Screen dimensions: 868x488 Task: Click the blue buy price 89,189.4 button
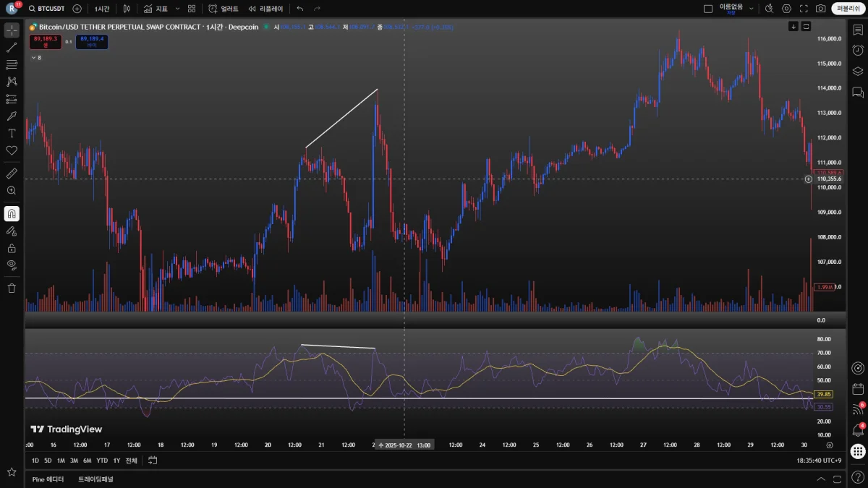tap(92, 42)
